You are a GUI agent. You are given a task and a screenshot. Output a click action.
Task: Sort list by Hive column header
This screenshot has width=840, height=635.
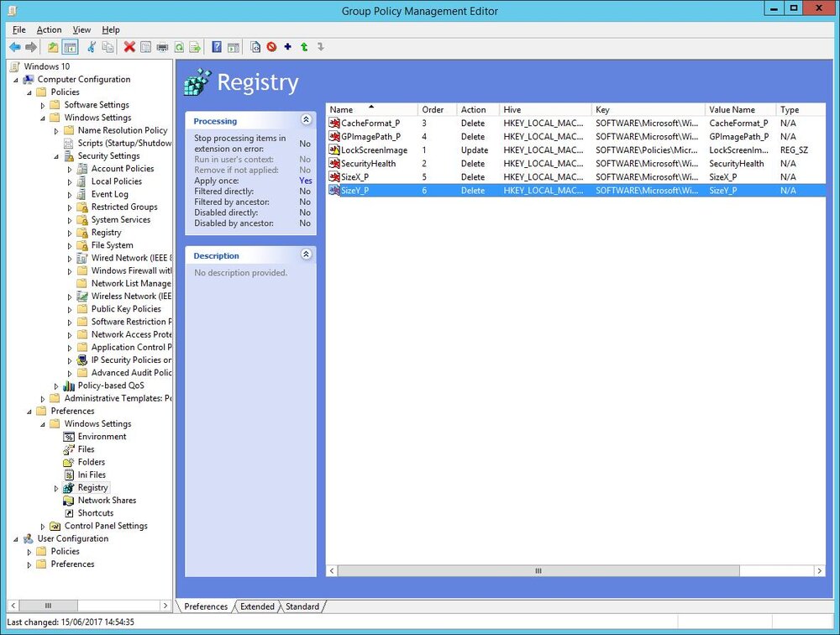pos(545,110)
